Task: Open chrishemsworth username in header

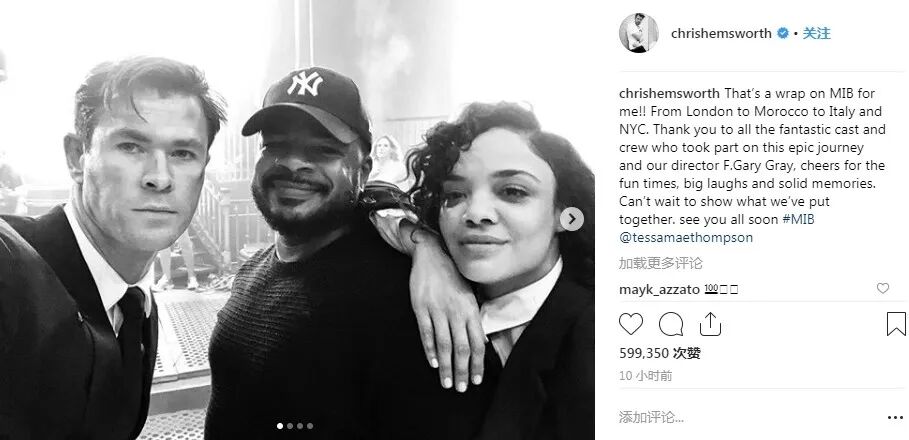Action: click(721, 34)
